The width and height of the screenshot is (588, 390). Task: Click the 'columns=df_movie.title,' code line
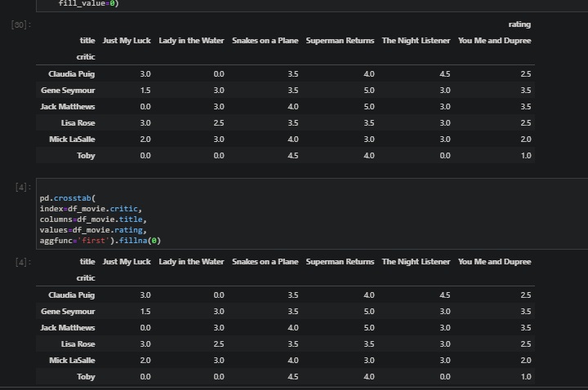(x=93, y=219)
